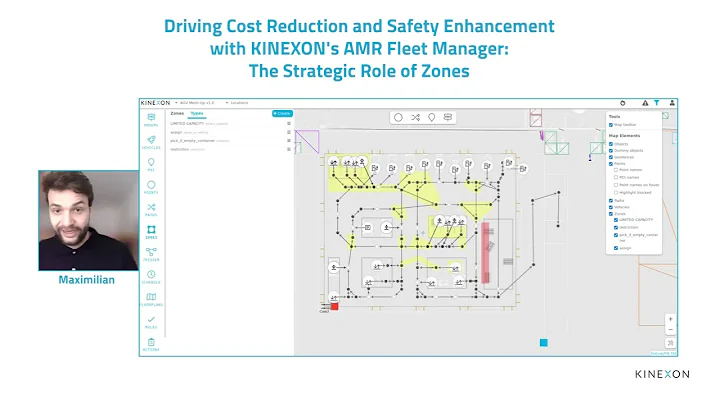Open the Points section in sidebar
Screen dimensions: 720x404
tap(151, 187)
